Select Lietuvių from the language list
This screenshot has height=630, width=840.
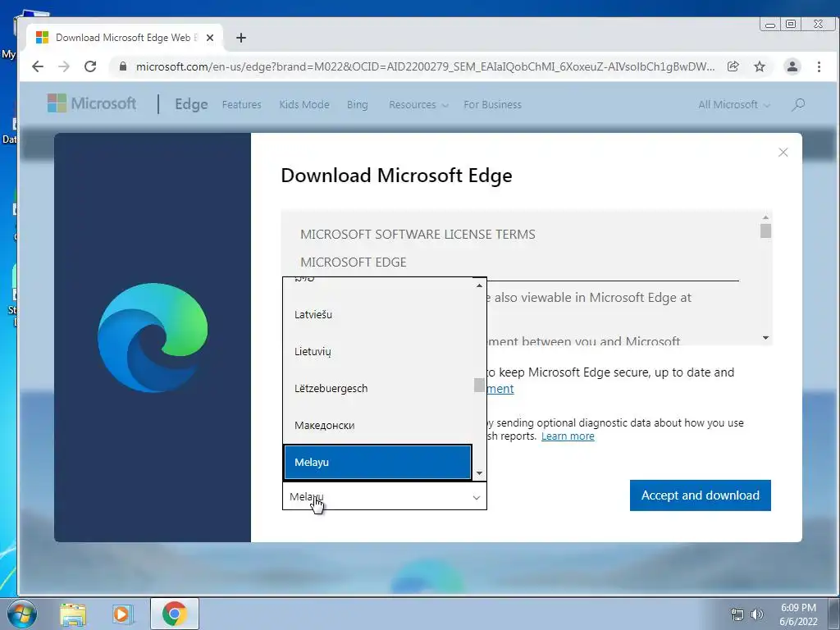(377, 351)
